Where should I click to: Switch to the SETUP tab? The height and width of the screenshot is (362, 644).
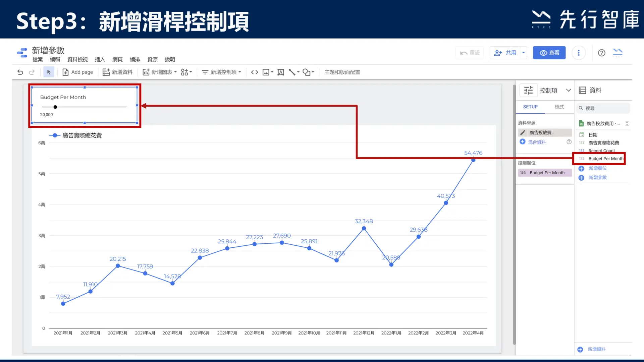[530, 107]
